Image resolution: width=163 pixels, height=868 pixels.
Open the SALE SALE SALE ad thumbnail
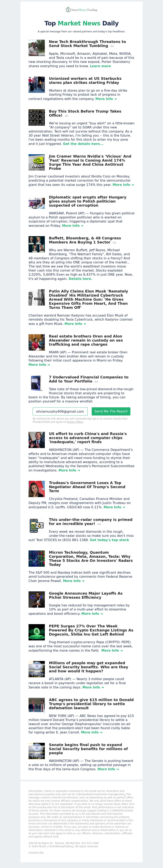pos(36,118)
